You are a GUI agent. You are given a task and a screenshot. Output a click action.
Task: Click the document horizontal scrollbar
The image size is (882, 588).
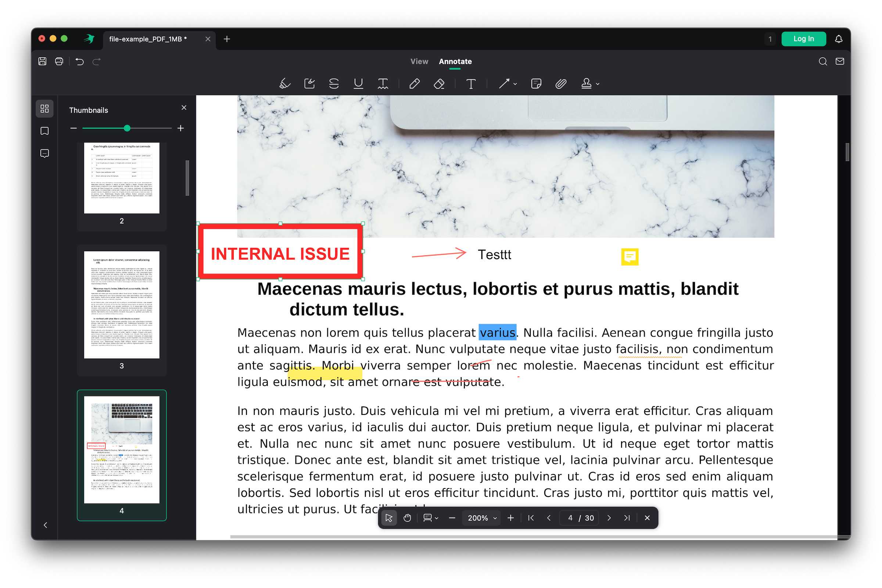(x=533, y=537)
